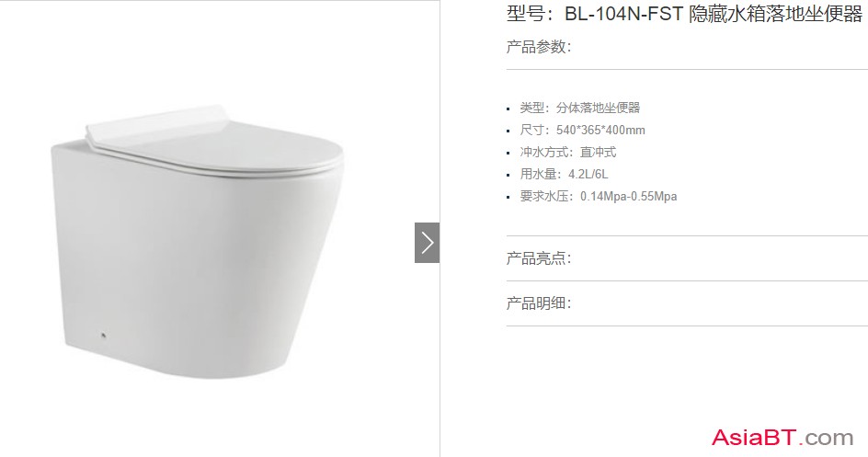The image size is (868, 457).
Task: Click the bullet before 尺寸 entry
Action: [x=508, y=131]
